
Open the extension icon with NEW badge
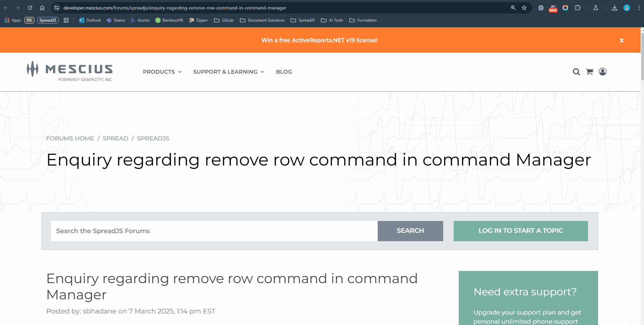(553, 8)
